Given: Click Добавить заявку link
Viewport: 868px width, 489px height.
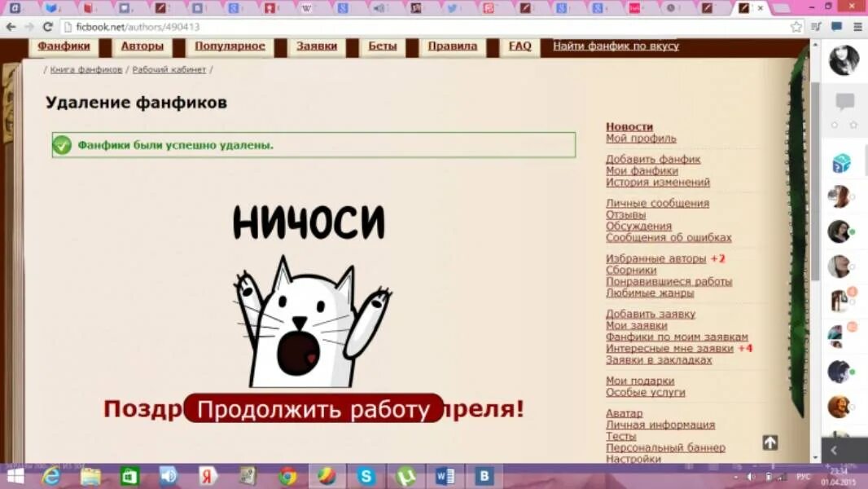Looking at the screenshot, I should [x=651, y=314].
